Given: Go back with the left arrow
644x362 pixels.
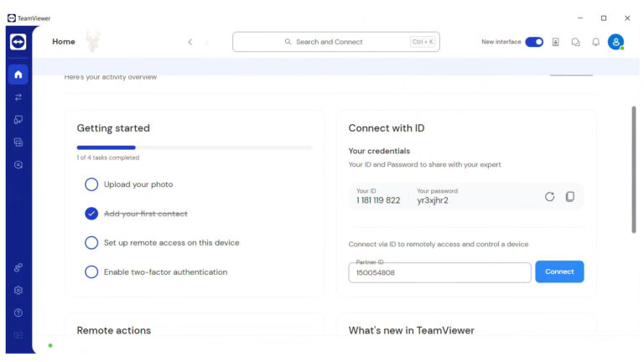Looking at the screenshot, I should (x=190, y=42).
